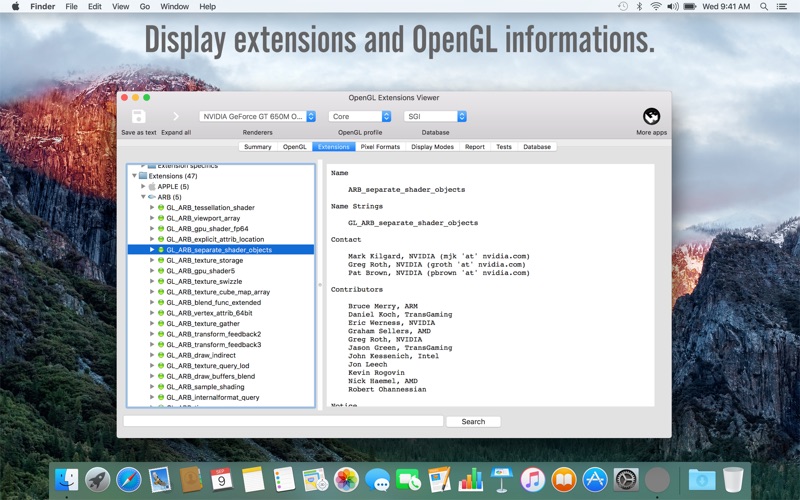
Task: Select GL_ARB_internalformat_query row
Action: (x=221, y=397)
